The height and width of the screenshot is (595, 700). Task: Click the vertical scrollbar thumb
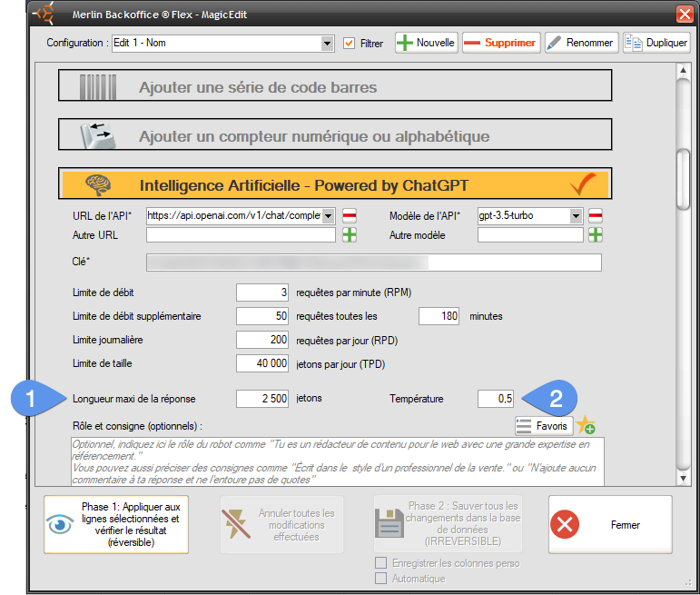pos(683,179)
